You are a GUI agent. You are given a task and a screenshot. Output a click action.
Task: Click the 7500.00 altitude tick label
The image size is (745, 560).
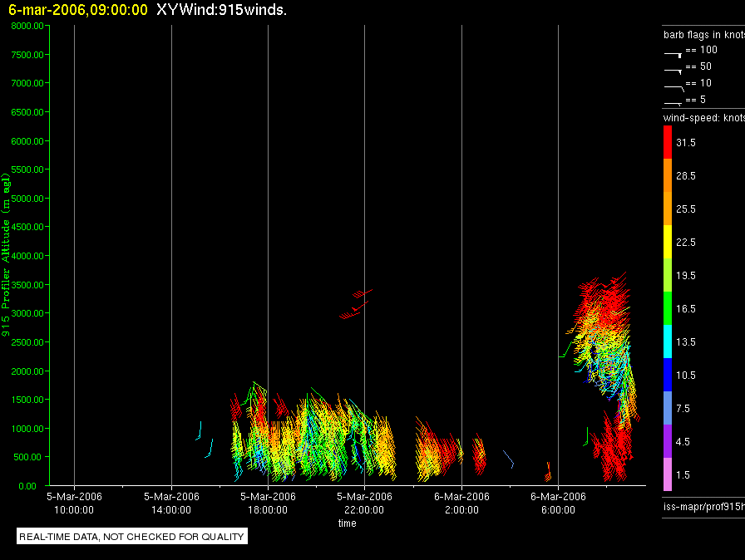(x=27, y=55)
